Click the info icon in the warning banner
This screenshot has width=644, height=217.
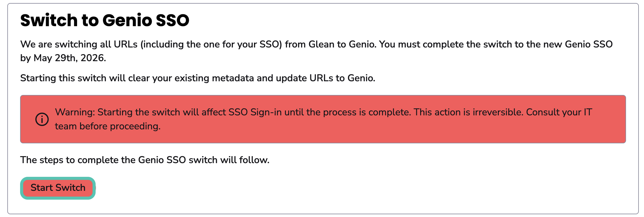click(x=42, y=119)
